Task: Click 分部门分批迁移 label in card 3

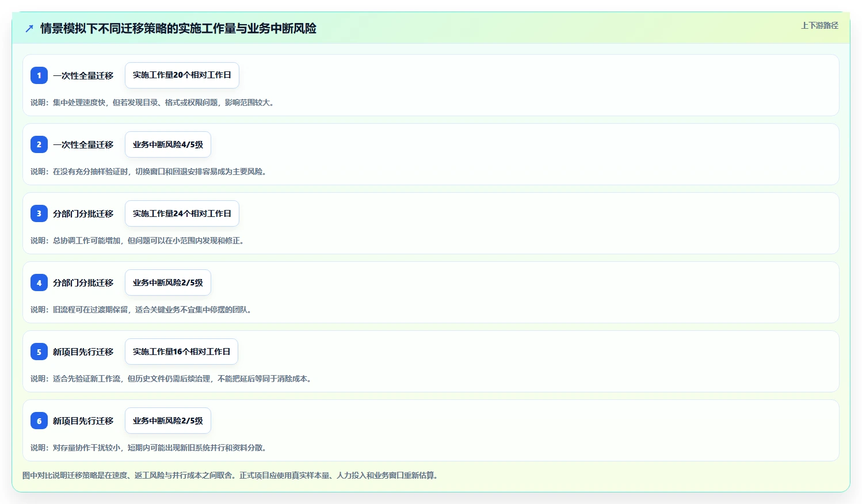Action: [x=83, y=213]
